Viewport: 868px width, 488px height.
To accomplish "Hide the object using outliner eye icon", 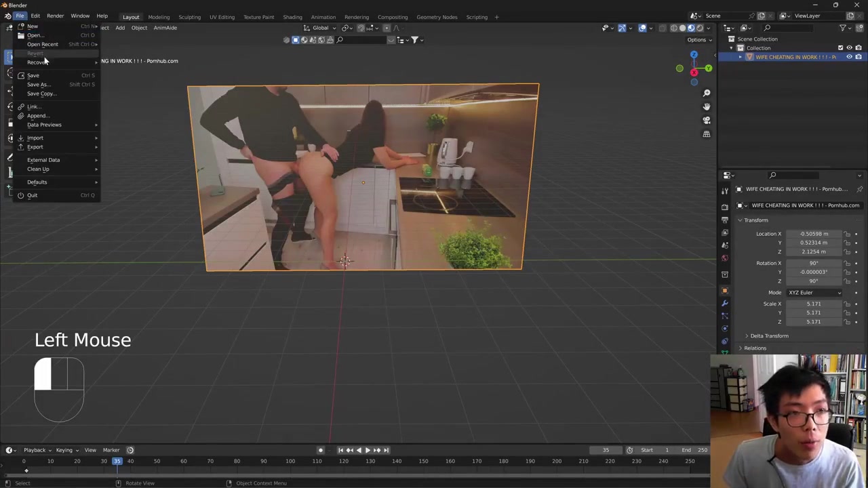I will click(849, 57).
